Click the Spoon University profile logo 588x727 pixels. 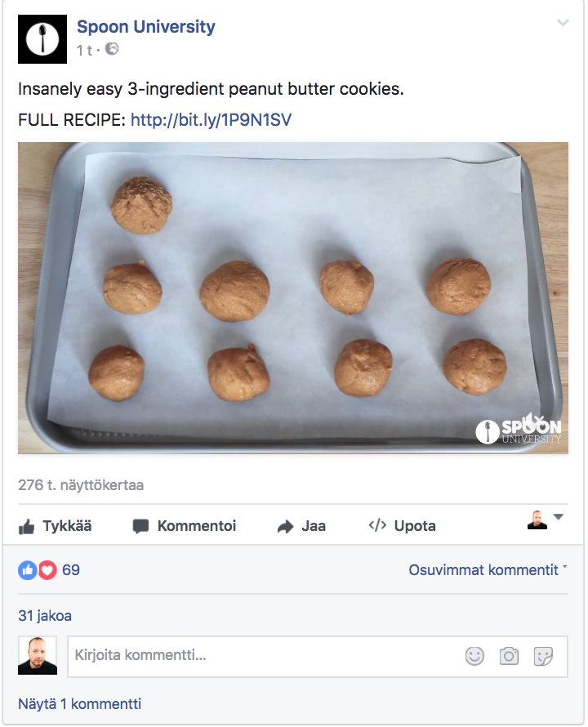pyautogui.click(x=42, y=39)
